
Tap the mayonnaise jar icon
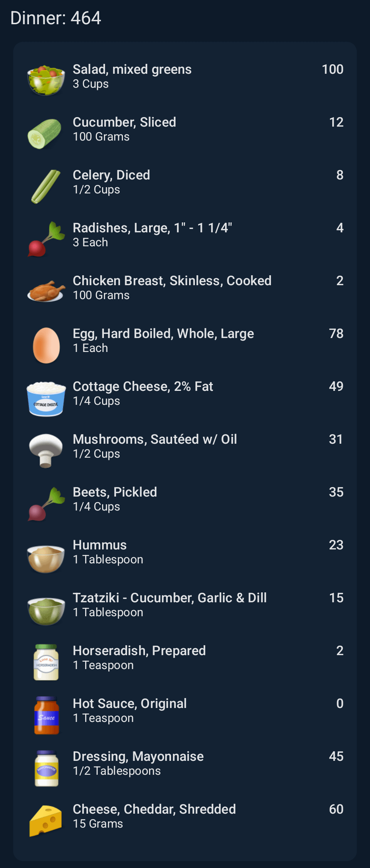pos(46,768)
